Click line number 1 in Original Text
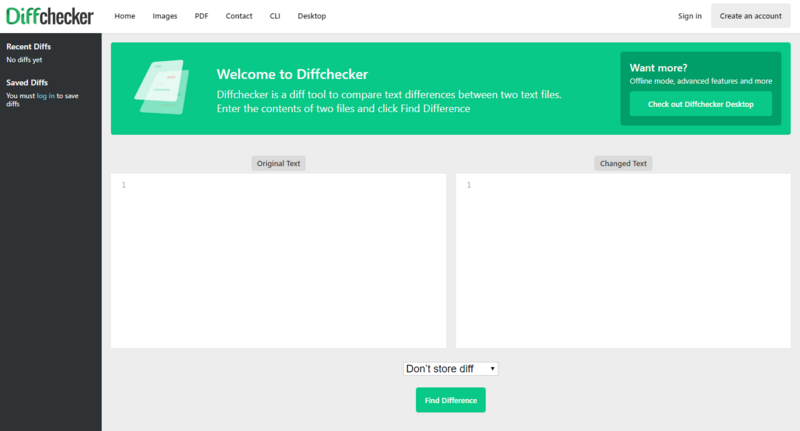The width and height of the screenshot is (800, 431). [x=123, y=185]
